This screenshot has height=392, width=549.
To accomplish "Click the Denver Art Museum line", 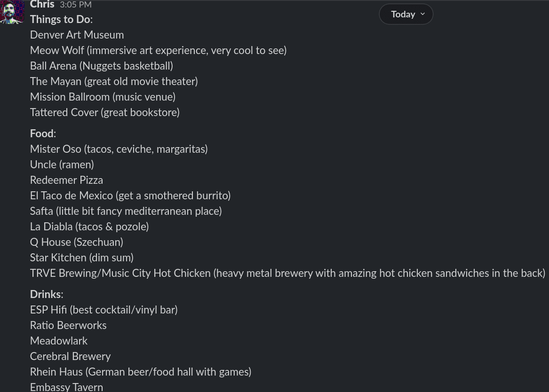I will click(77, 35).
